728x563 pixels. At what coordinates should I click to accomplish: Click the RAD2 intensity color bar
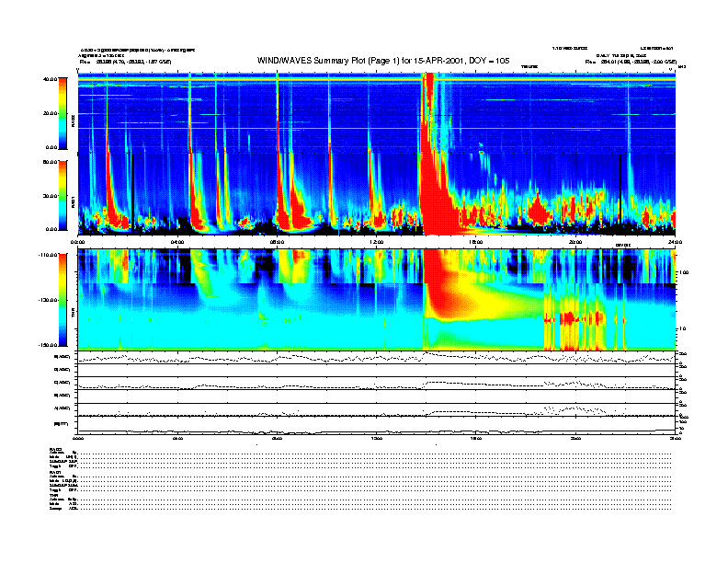coord(63,113)
